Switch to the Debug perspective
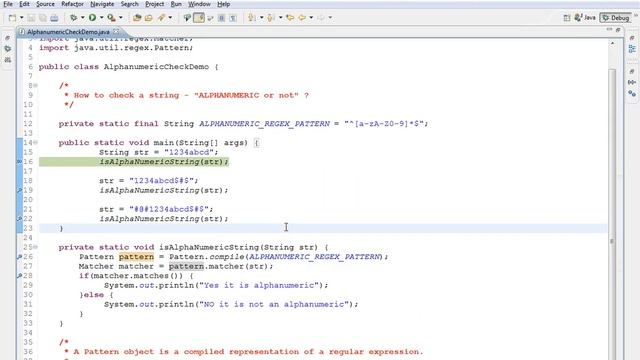 (616, 18)
